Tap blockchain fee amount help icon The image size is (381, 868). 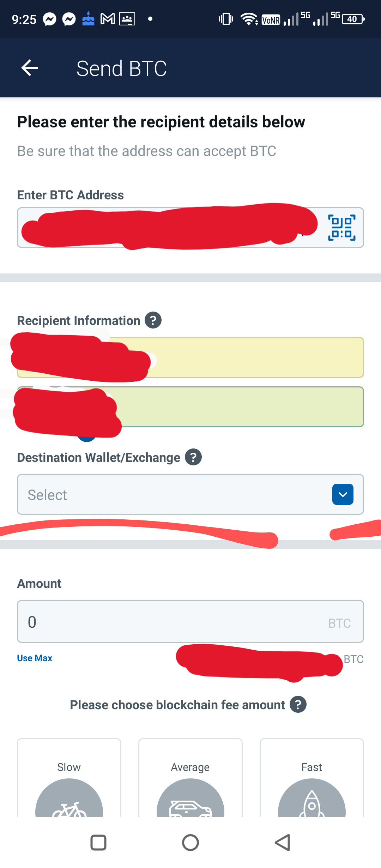[x=298, y=704]
